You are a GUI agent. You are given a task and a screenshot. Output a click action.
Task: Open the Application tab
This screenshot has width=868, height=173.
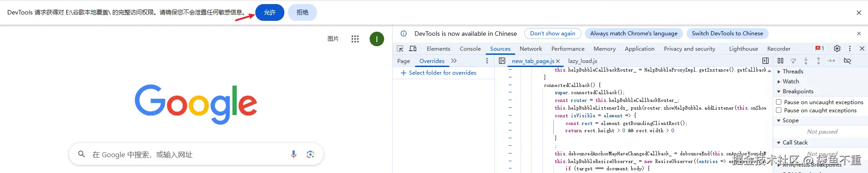[639, 49]
